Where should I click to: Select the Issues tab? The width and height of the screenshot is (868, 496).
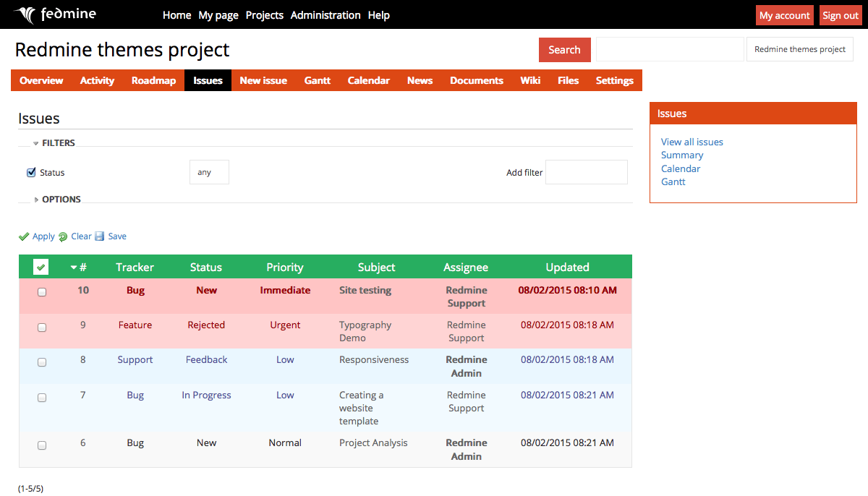click(x=208, y=80)
